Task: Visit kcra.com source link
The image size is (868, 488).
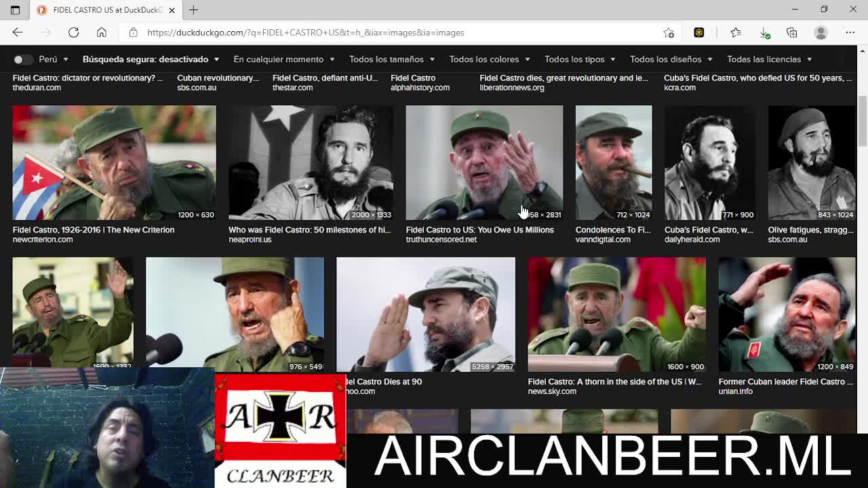Action: 679,87
